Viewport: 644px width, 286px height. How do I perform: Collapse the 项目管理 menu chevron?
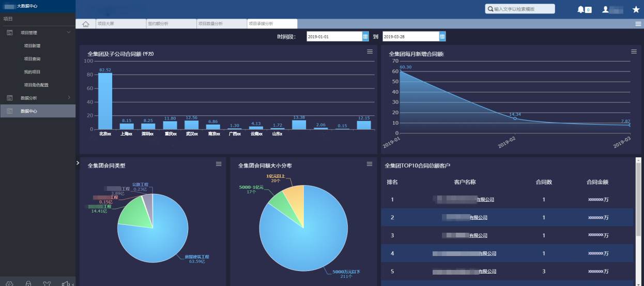tap(69, 33)
